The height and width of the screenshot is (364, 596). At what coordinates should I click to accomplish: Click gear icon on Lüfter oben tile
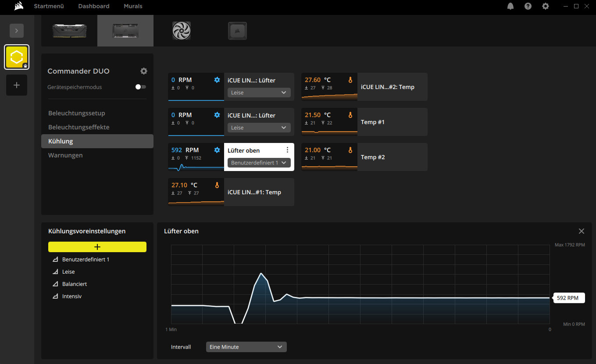[x=217, y=150]
